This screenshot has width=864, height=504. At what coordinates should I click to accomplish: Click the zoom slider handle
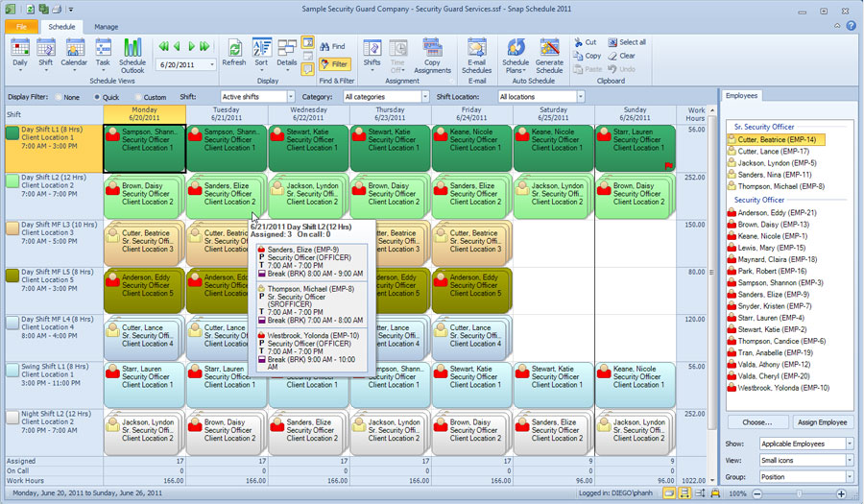click(x=799, y=493)
